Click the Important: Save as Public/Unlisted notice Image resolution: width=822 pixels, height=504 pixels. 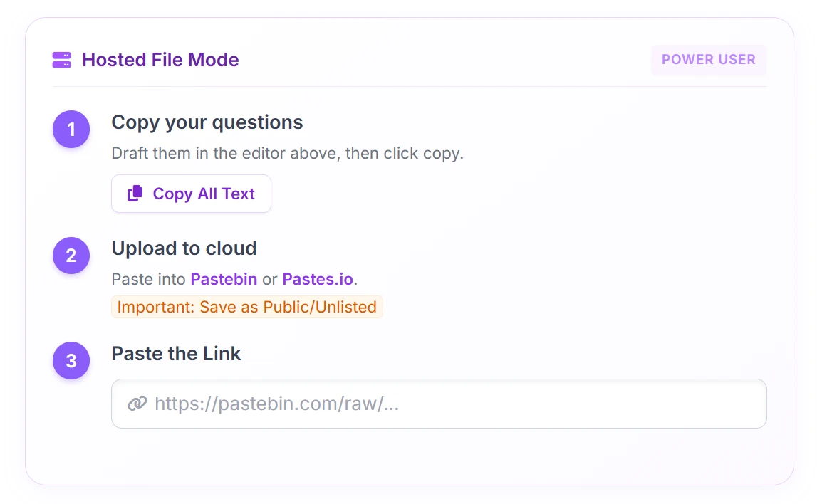pos(246,308)
